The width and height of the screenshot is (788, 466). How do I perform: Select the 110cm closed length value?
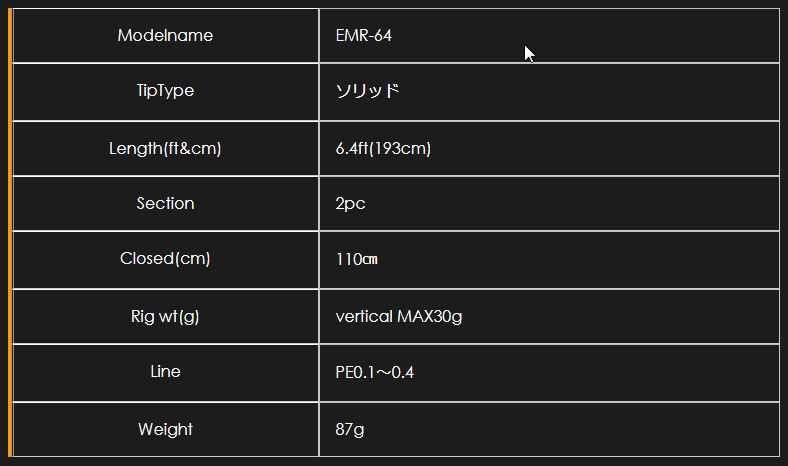tap(356, 259)
